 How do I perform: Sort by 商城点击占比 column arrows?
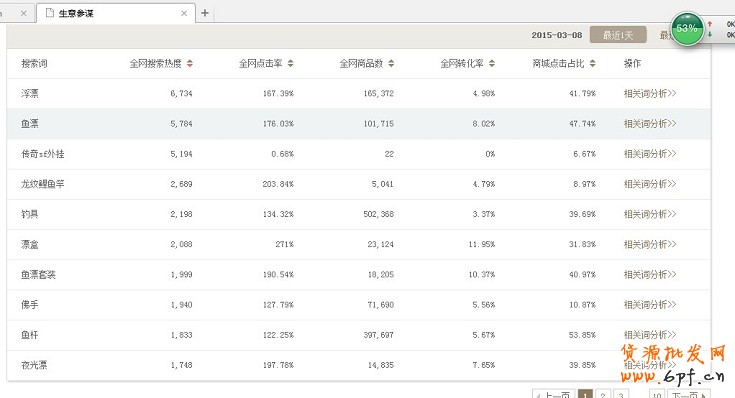click(592, 63)
